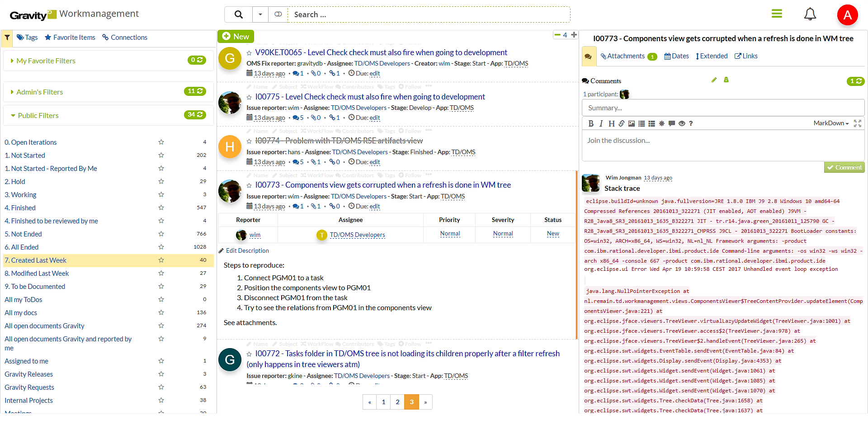Open the MarkDown format dropdown

point(830,123)
